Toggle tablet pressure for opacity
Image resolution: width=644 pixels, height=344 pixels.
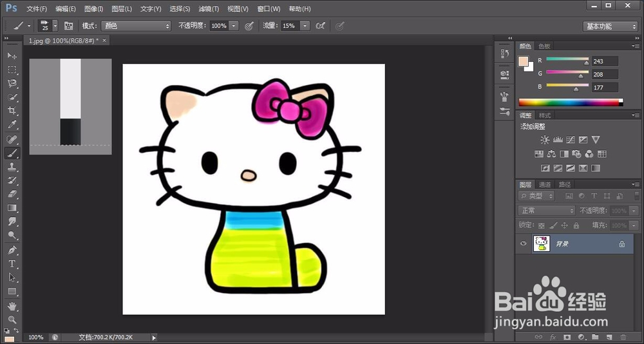click(x=249, y=26)
